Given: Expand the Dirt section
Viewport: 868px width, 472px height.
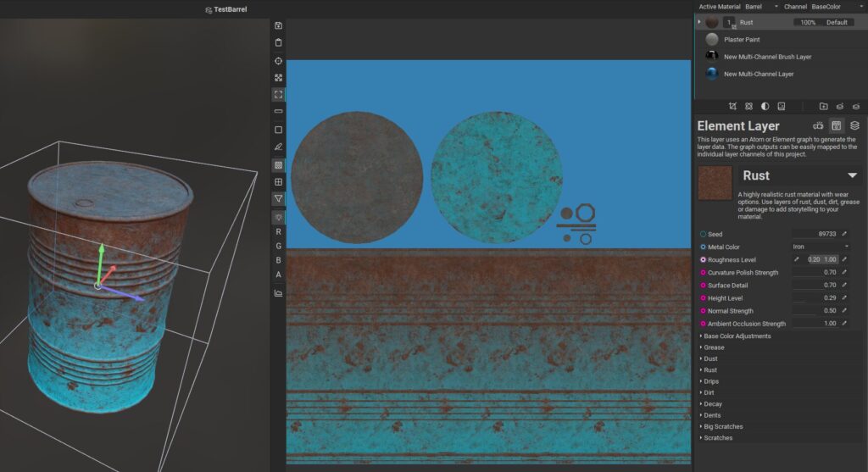Looking at the screenshot, I should (x=707, y=393).
